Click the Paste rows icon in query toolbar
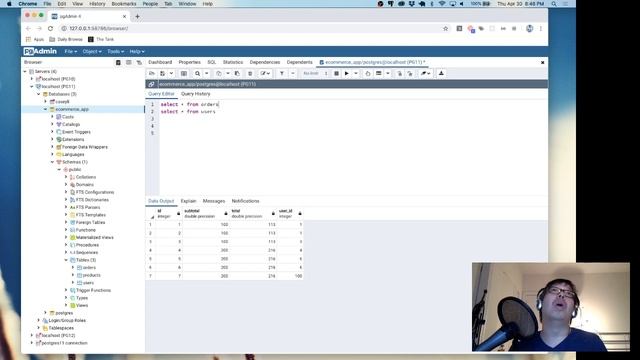The width and height of the screenshot is (640, 360). pyautogui.click(x=237, y=73)
